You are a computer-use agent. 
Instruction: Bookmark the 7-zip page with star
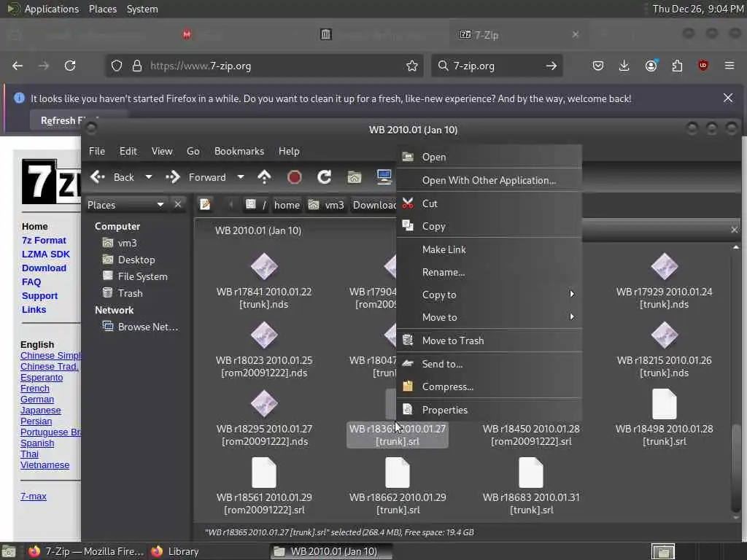coord(412,66)
